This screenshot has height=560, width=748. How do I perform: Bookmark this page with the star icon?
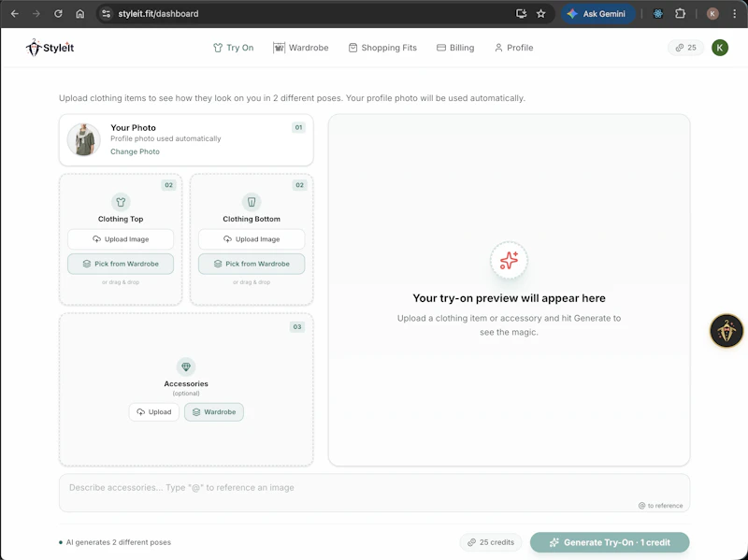click(x=541, y=14)
